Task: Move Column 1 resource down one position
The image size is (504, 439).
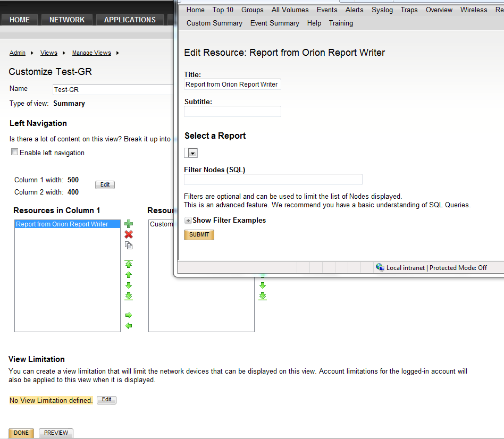Action: click(129, 285)
